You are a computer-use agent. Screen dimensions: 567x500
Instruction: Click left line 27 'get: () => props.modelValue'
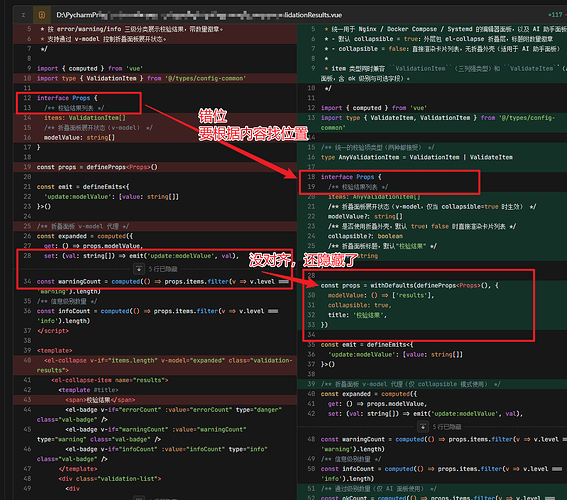pyautogui.click(x=93, y=246)
